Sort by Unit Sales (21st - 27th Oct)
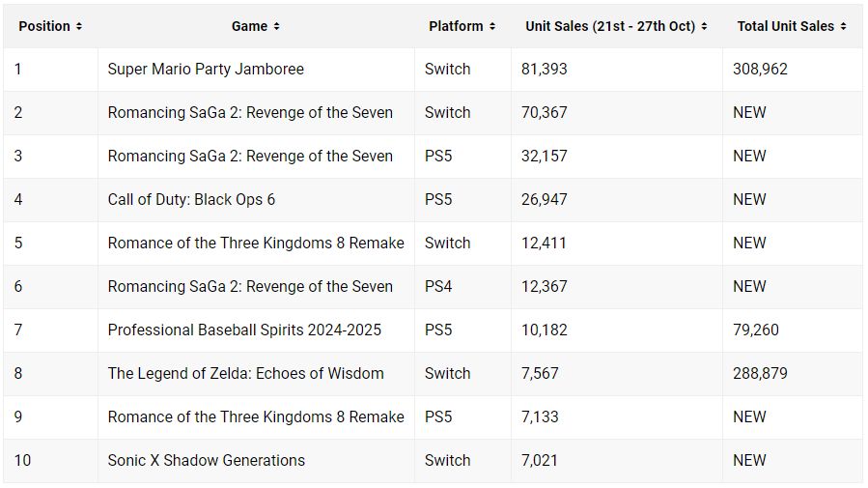Screen dimensions: 868x488 pyautogui.click(x=610, y=26)
